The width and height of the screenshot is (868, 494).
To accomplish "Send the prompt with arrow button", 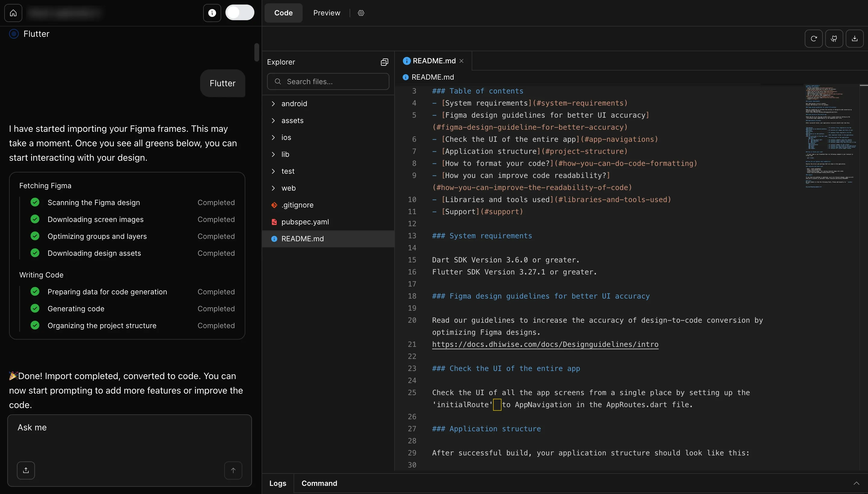I will 233,470.
